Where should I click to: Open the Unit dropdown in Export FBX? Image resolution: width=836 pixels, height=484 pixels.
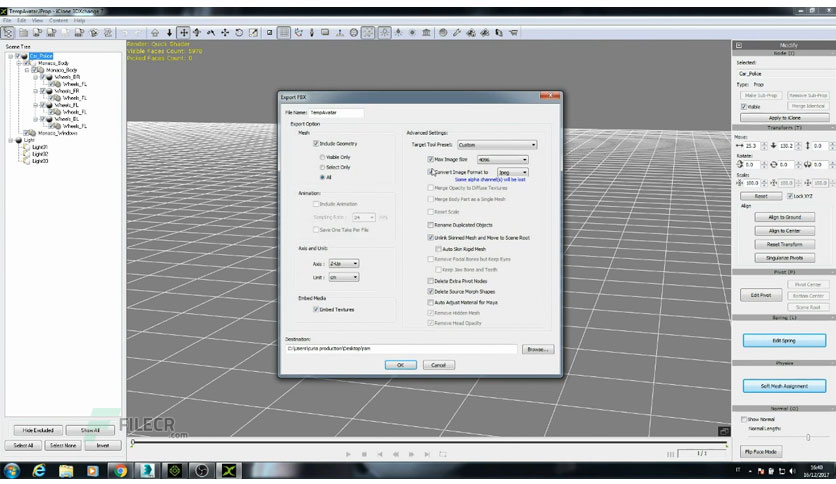point(343,277)
